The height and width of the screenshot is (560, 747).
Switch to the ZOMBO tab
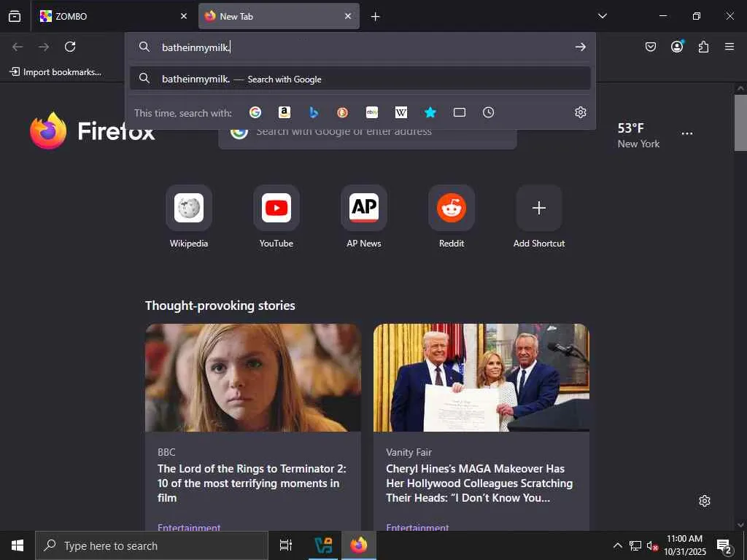click(x=113, y=16)
